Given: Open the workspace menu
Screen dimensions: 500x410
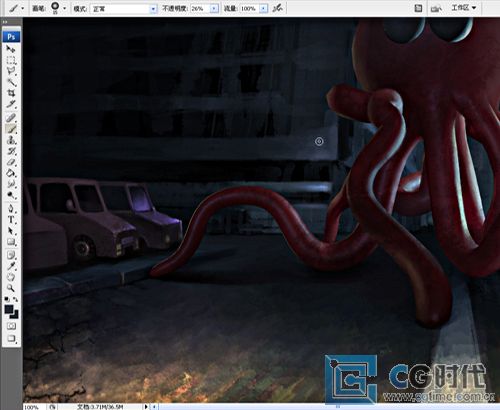Looking at the screenshot, I should pyautogui.click(x=463, y=8).
